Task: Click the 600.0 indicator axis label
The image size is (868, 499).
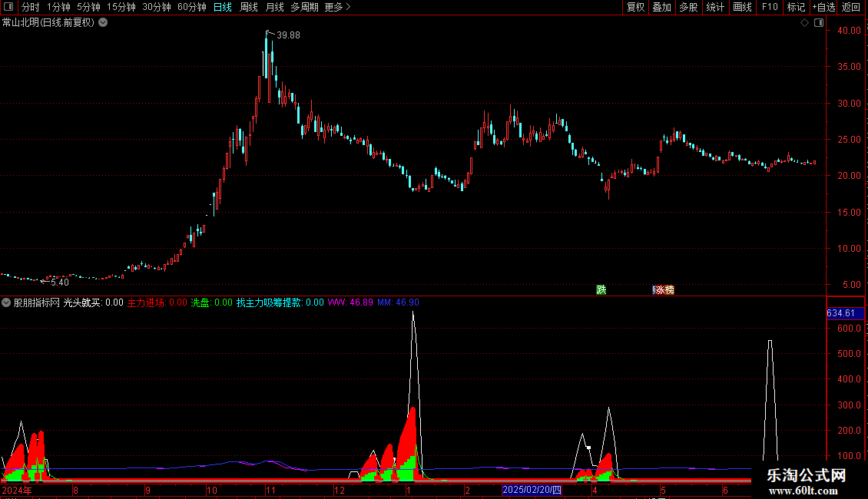Action: tap(849, 329)
